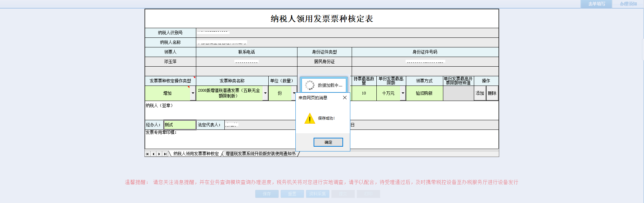Go to first sheet navigation arrow
The height and width of the screenshot is (203, 644).
click(x=148, y=154)
